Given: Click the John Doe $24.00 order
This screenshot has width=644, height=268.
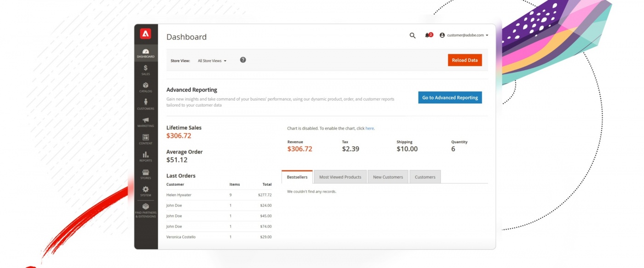Looking at the screenshot, I should click(x=219, y=205).
